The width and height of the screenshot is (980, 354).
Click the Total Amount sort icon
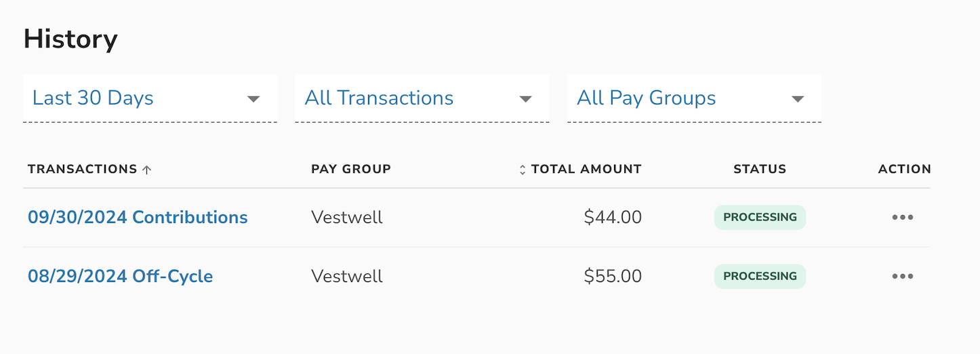522,170
